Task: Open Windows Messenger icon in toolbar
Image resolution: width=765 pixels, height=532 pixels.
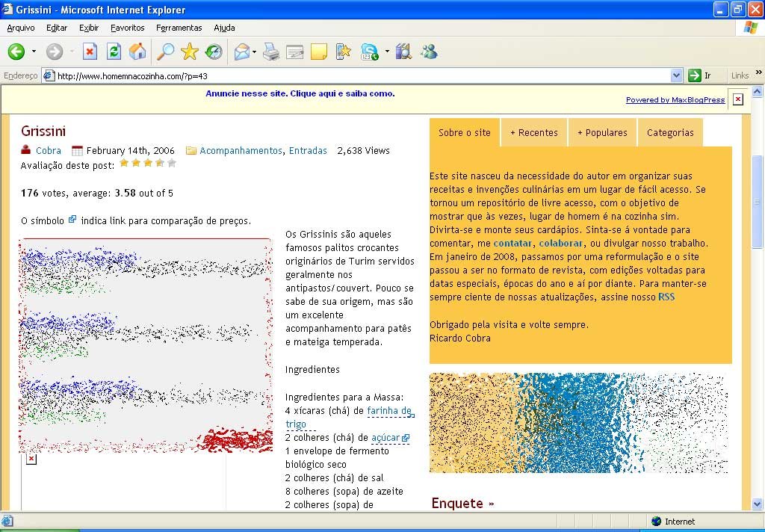Action: [x=429, y=52]
